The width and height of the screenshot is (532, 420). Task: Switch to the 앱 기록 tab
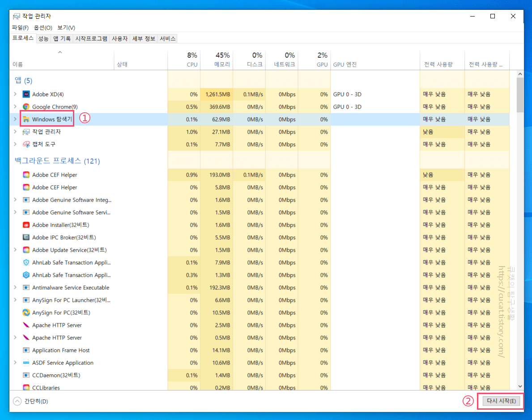pos(62,38)
